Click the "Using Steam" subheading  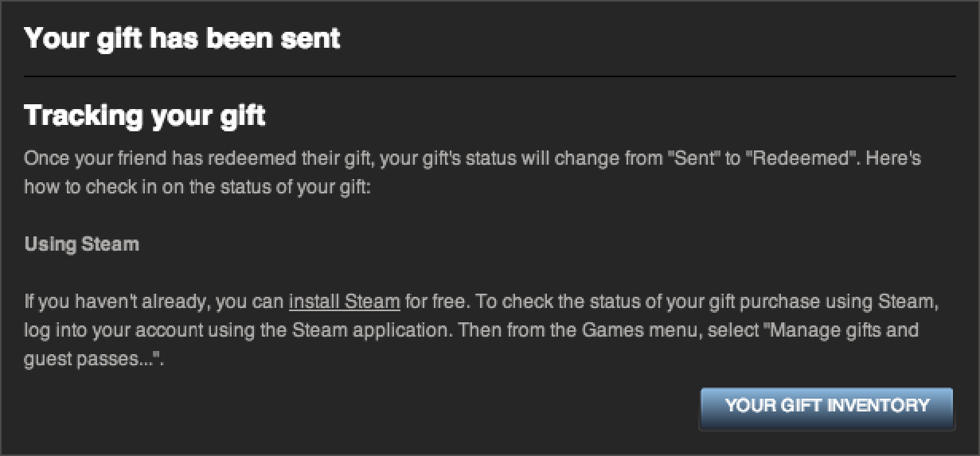point(82,244)
